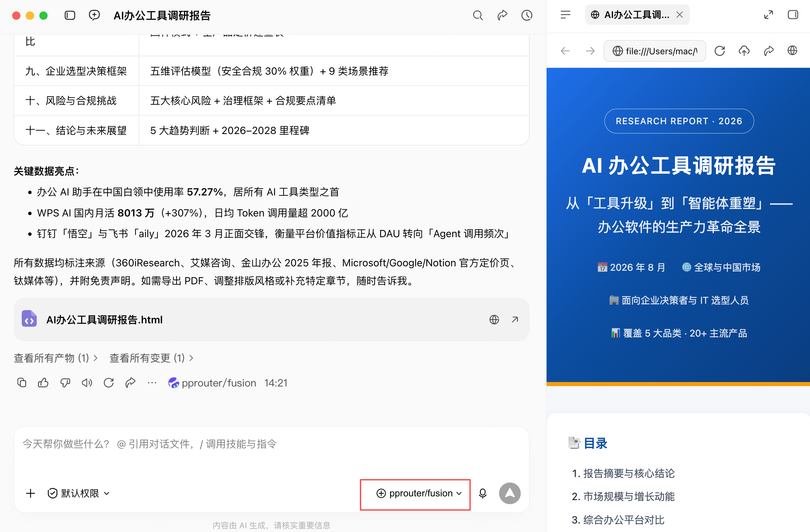The width and height of the screenshot is (810, 532).
Task: Reload the preview page
Action: coord(719,51)
